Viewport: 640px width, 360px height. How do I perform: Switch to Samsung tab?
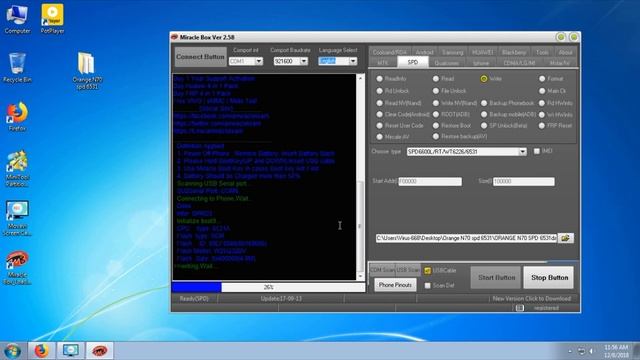[x=452, y=52]
